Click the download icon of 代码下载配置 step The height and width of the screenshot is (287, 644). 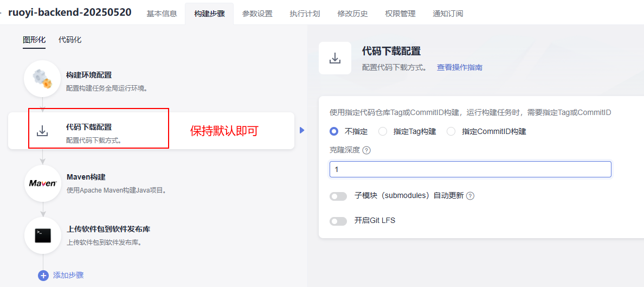pyautogui.click(x=43, y=131)
